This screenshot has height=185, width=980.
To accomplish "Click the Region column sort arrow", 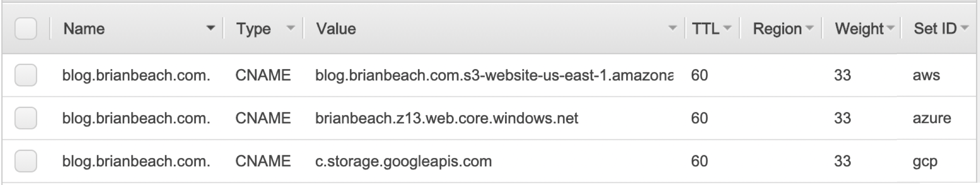I will click(809, 29).
